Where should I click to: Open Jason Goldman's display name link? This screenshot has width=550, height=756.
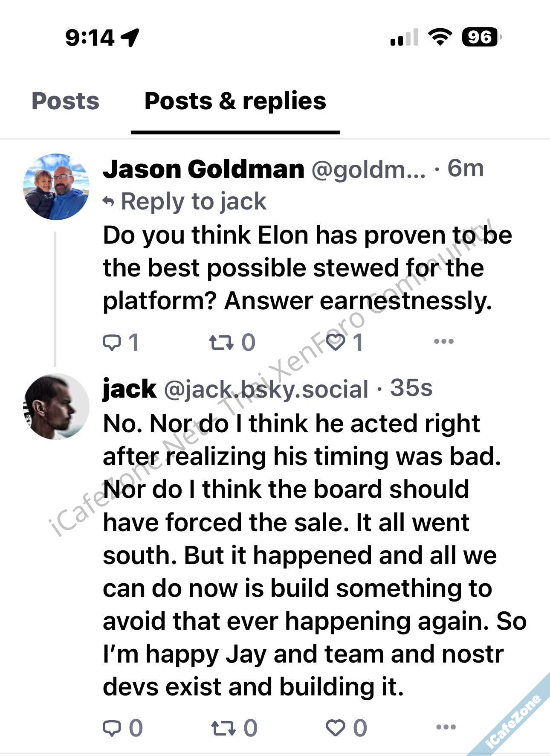pyautogui.click(x=203, y=169)
